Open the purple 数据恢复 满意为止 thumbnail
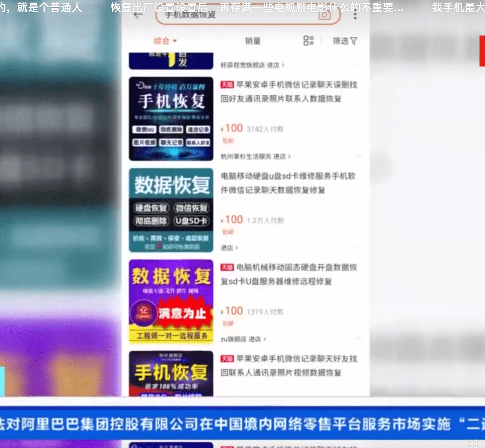Viewport: 485px width, 448px height. (171, 301)
